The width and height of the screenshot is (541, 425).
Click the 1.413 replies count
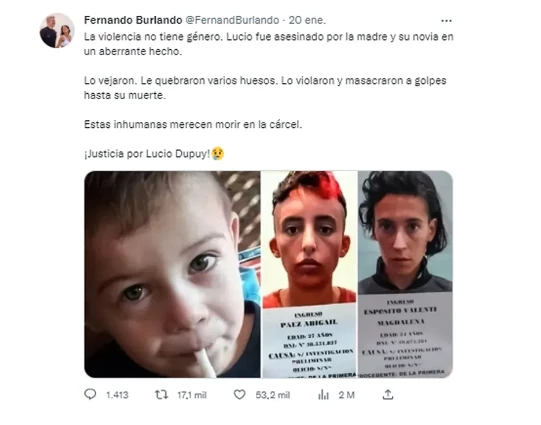117,395
